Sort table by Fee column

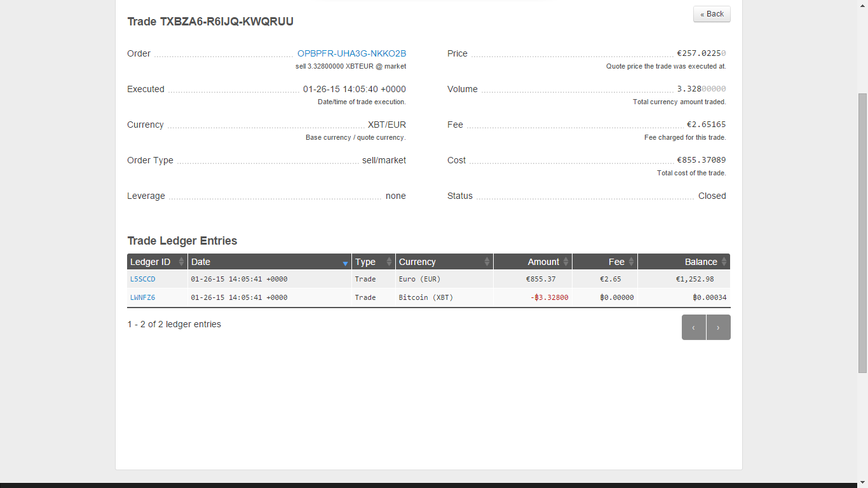click(x=605, y=262)
